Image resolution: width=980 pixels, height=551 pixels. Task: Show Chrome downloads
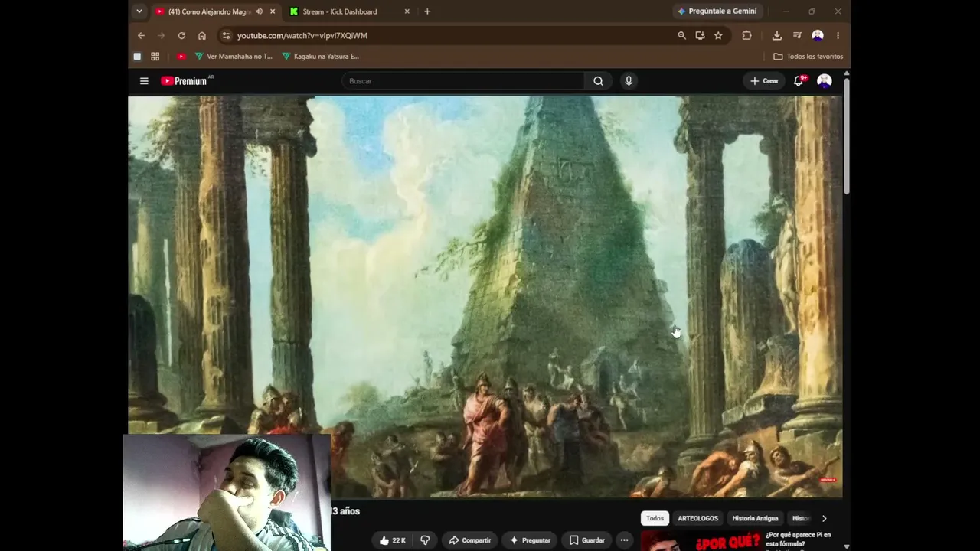click(776, 35)
